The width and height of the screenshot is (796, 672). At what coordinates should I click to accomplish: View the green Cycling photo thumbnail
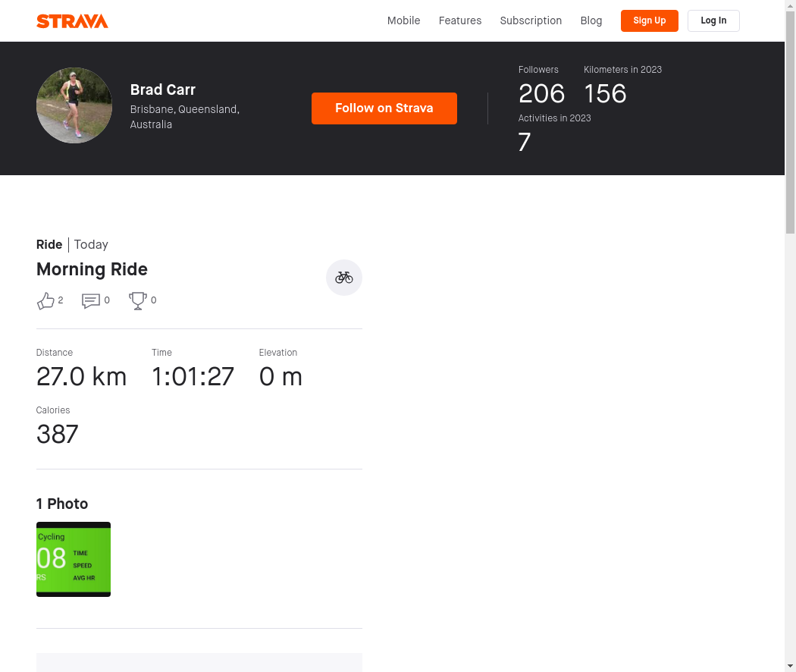point(74,559)
